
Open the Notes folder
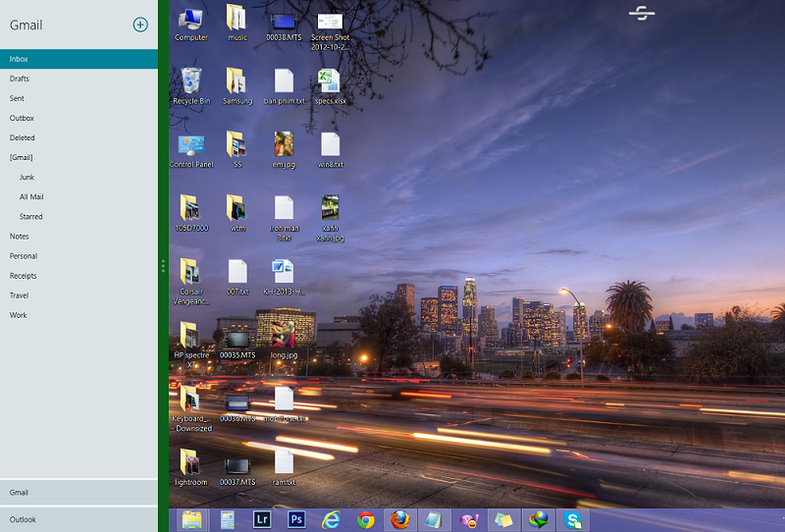pos(78,236)
